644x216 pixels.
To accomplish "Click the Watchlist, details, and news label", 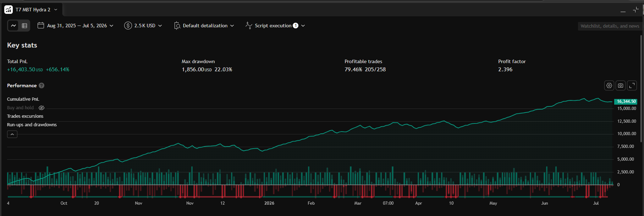I will point(610,26).
